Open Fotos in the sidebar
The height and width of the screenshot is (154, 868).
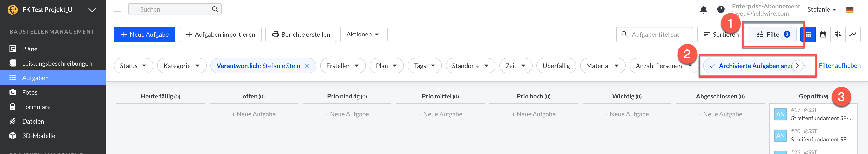click(30, 92)
